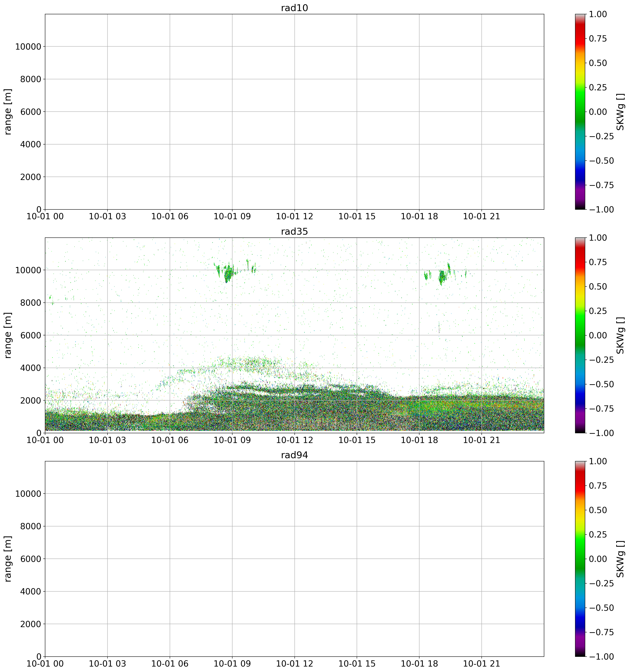Click the '10-01 21' tick label under rad94
Screen dimensions: 629x672
[481, 664]
